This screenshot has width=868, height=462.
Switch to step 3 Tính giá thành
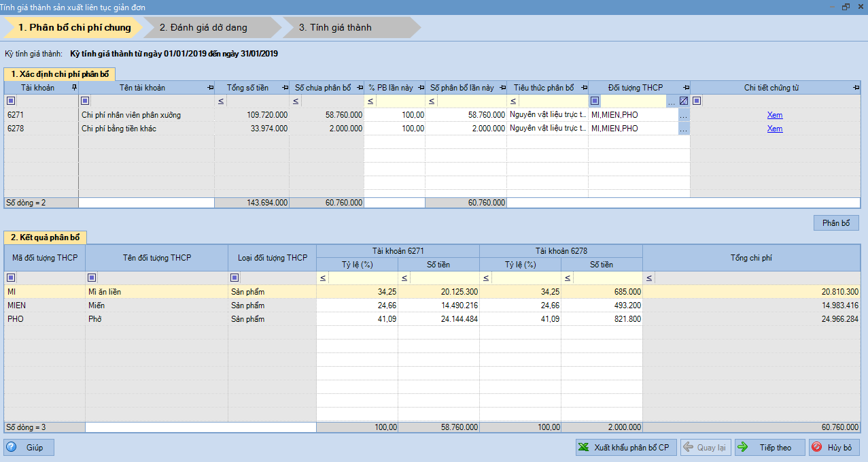click(x=335, y=28)
